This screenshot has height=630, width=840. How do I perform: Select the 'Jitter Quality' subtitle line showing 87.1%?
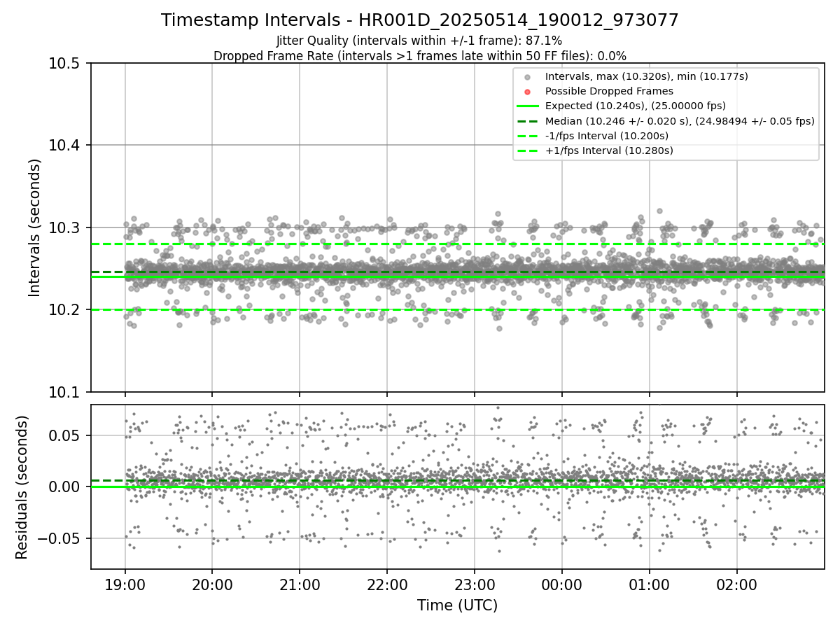(x=419, y=41)
